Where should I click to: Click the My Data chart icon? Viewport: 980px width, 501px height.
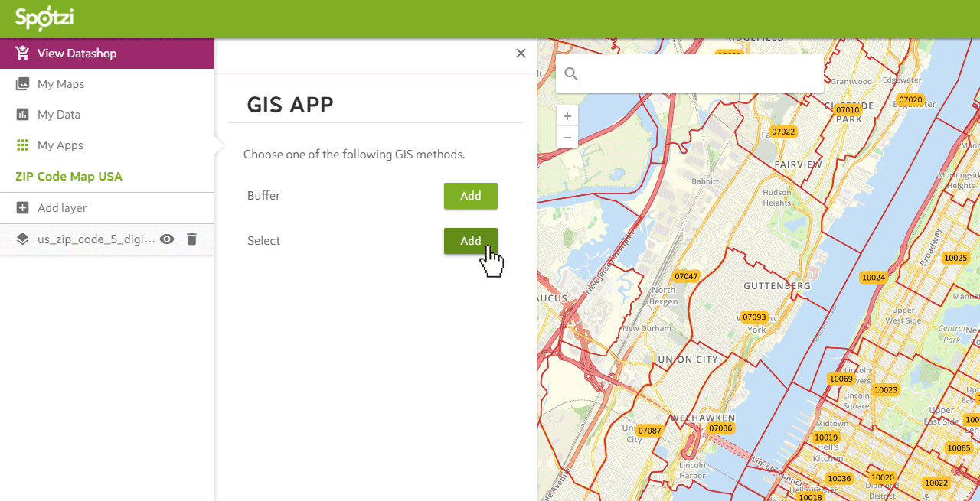(22, 115)
